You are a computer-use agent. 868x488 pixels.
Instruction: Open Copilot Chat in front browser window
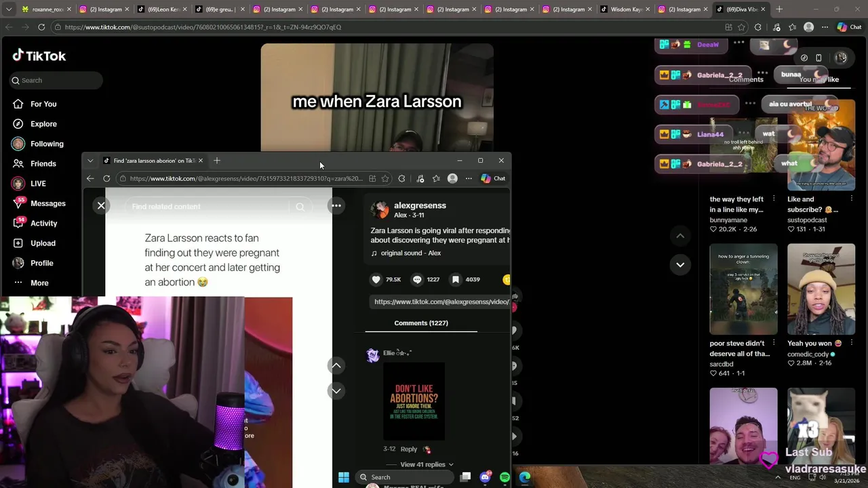coord(493,178)
